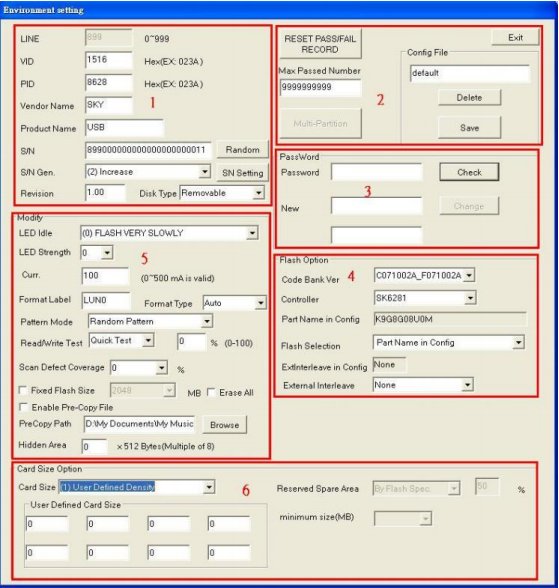This screenshot has width=559, height=588.
Task: Save the config file
Action: point(469,128)
